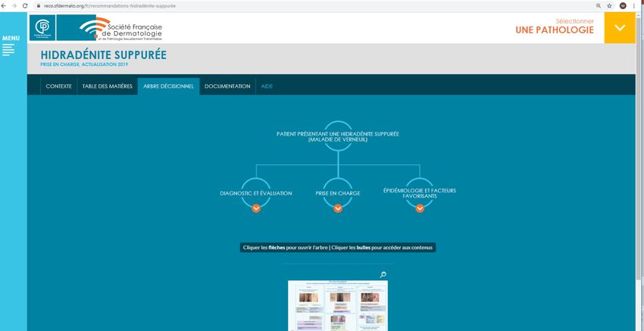This screenshot has width=644, height=331.
Task: Click the Patient présentant une hidradénite suppurée bubble
Action: [x=338, y=136]
